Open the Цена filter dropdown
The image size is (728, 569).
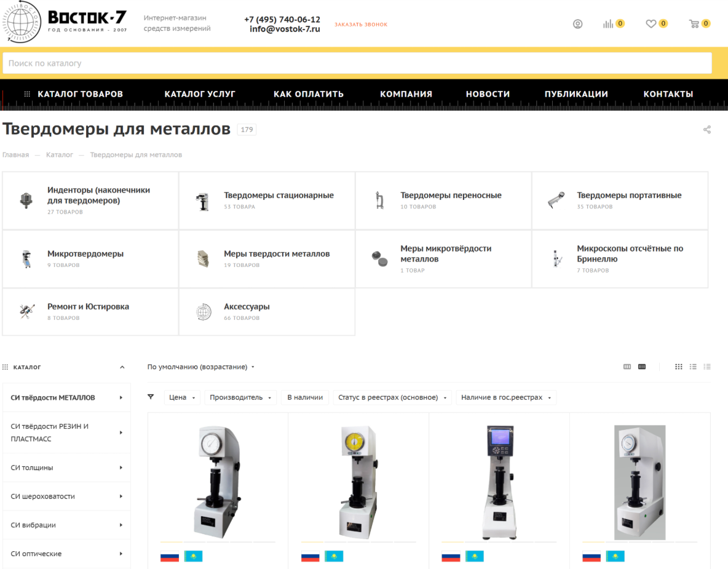click(x=182, y=397)
